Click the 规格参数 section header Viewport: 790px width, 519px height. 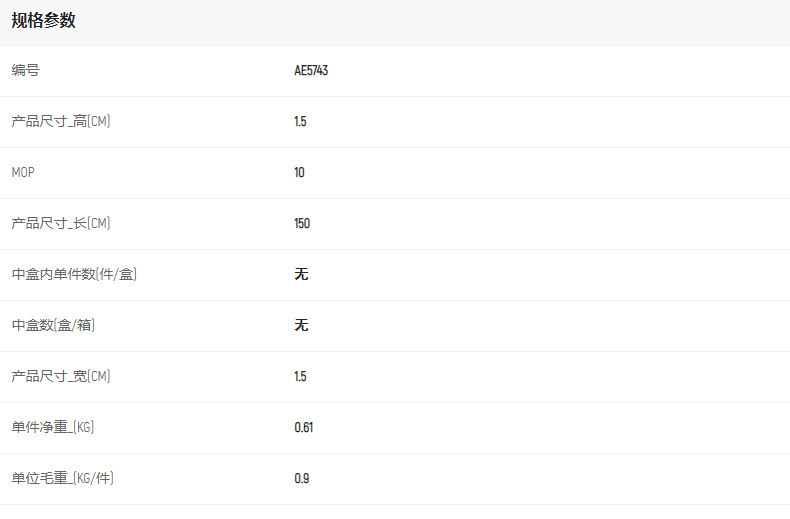tap(44, 21)
